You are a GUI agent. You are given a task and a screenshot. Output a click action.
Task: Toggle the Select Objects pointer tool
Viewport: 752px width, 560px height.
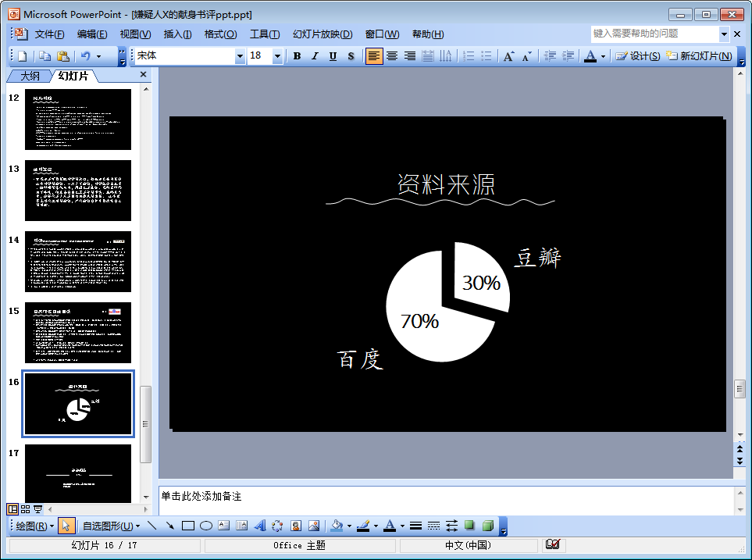(x=66, y=526)
